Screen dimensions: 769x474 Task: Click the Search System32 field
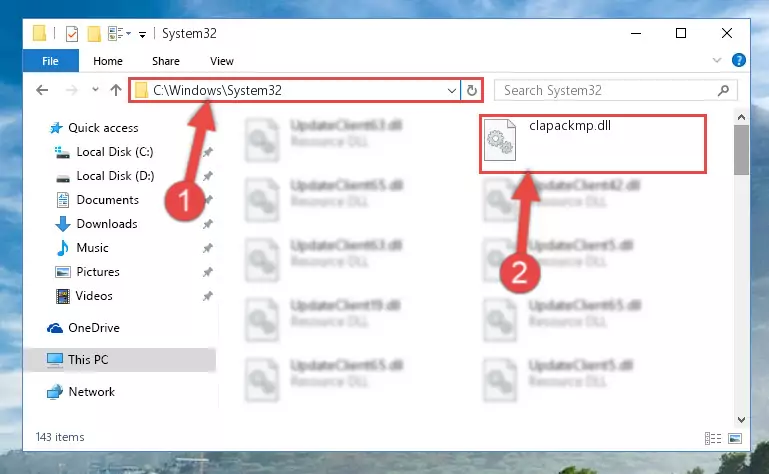click(x=609, y=91)
